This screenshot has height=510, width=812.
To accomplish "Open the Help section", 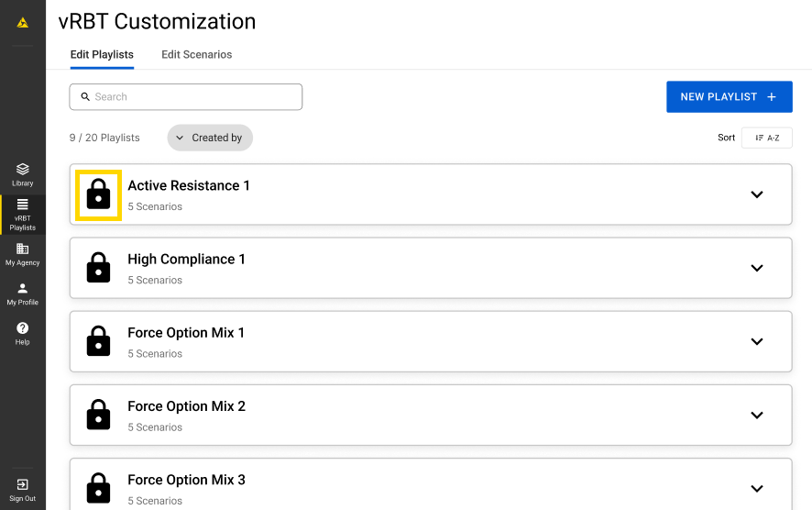I will tap(23, 333).
